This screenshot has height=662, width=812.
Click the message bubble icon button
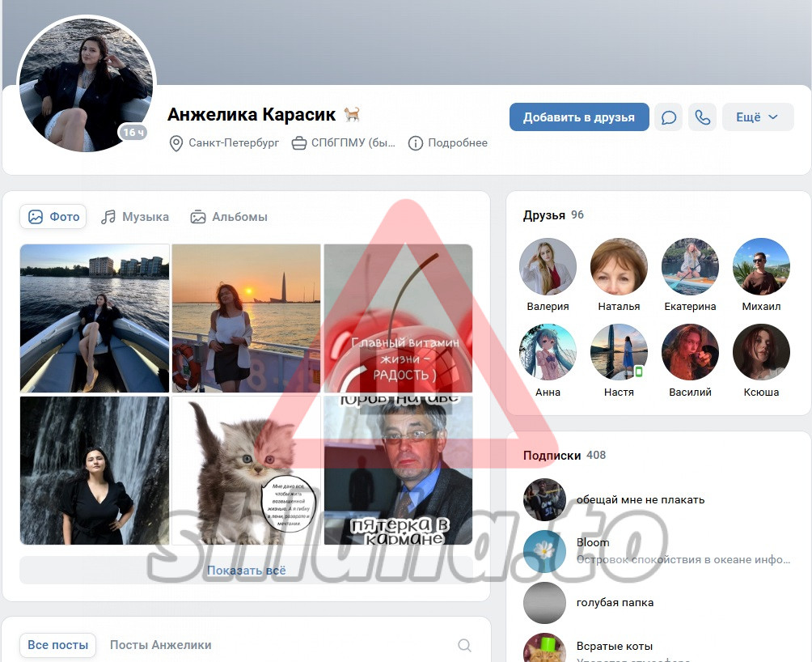coord(669,117)
